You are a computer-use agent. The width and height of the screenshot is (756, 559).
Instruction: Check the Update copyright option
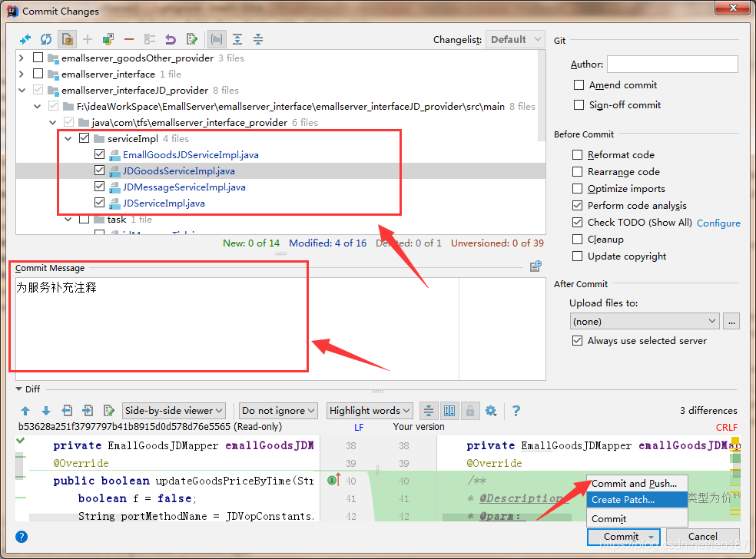click(577, 256)
